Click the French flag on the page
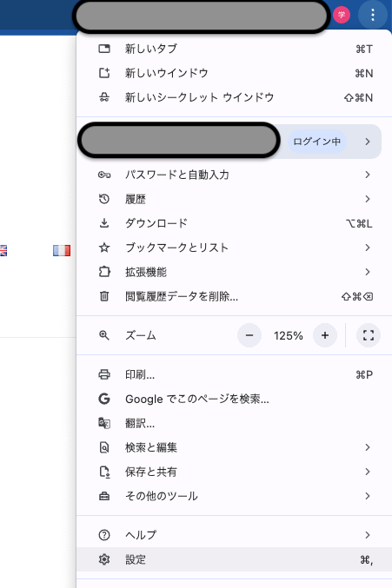The width and height of the screenshot is (392, 588). coord(62,250)
